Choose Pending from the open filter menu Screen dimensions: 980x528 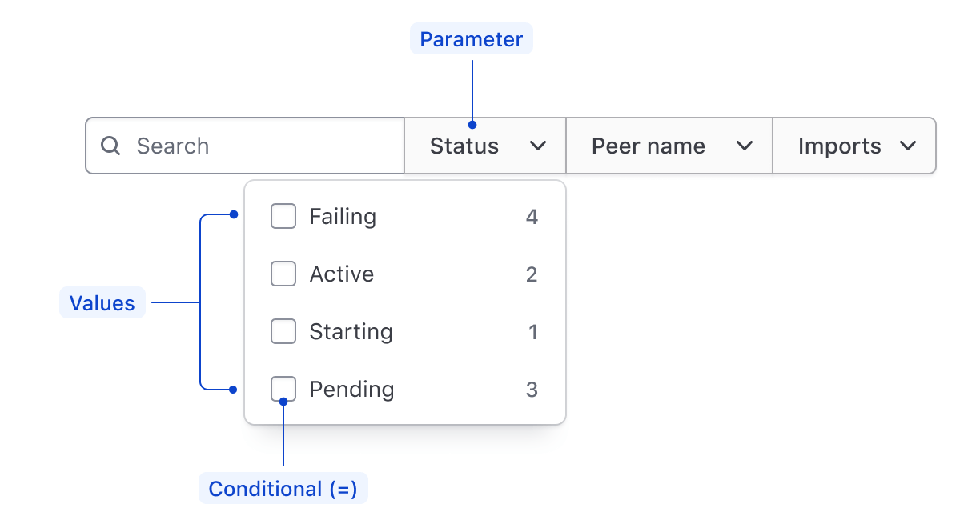[x=351, y=389]
